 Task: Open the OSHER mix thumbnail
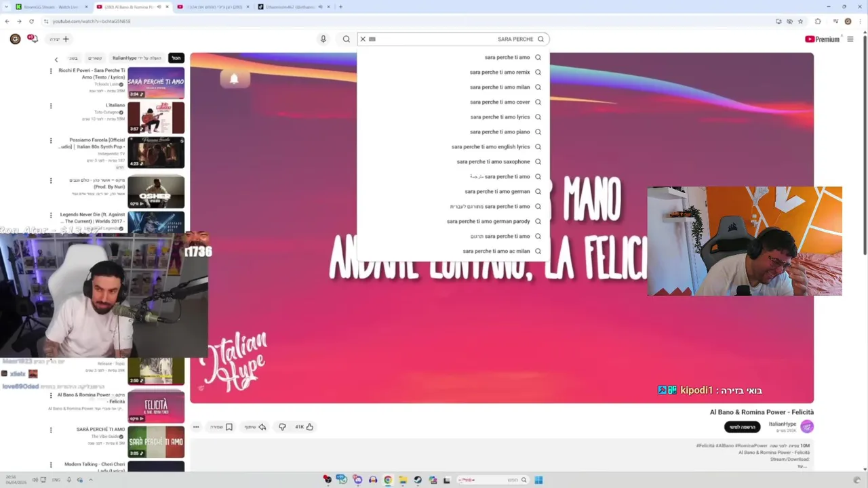(156, 192)
